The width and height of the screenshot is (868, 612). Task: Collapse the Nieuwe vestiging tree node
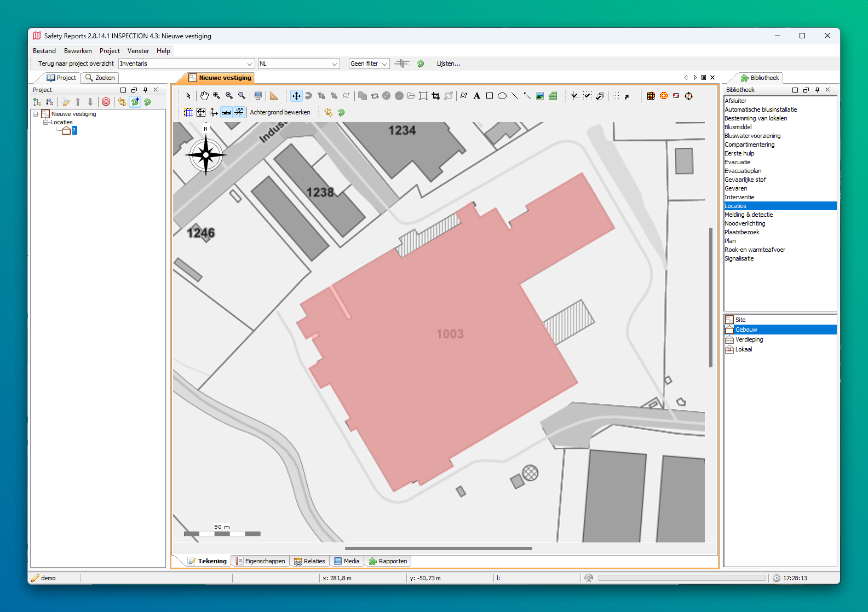[36, 114]
